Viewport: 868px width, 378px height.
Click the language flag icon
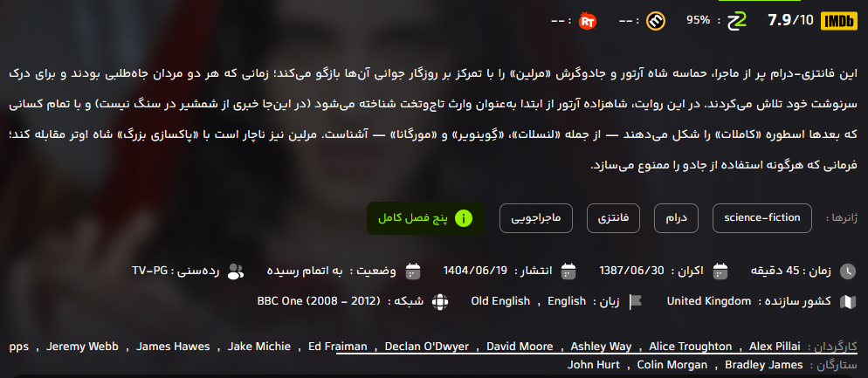point(634,302)
